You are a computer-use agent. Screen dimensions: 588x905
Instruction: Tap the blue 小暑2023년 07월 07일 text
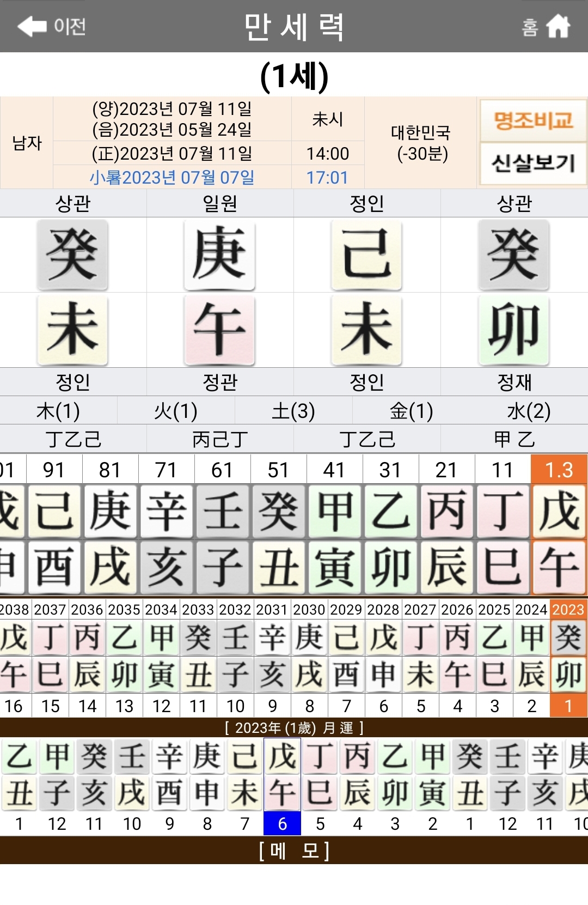(172, 178)
